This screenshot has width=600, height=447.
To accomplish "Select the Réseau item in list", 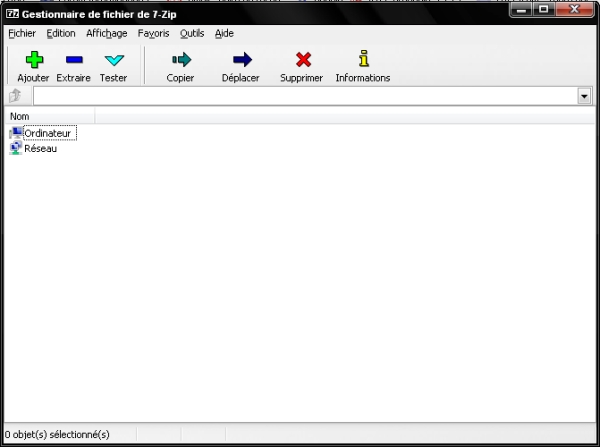I will point(40,149).
